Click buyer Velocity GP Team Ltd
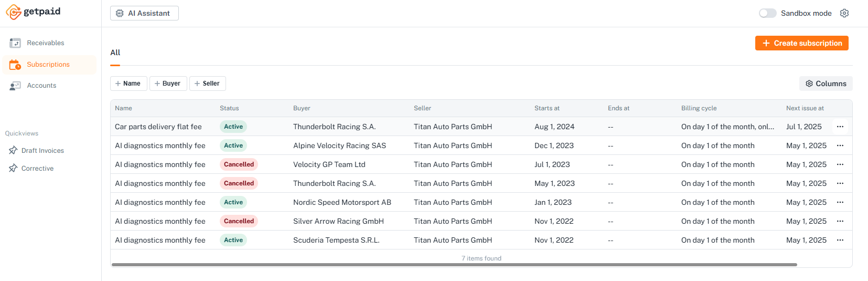The height and width of the screenshot is (281, 868). (x=329, y=164)
